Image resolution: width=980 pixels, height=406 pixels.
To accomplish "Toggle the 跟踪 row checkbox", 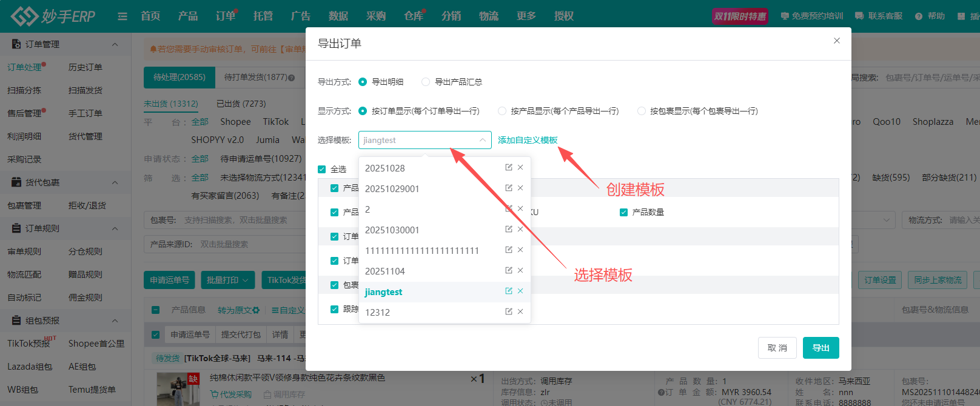I will coord(334,309).
